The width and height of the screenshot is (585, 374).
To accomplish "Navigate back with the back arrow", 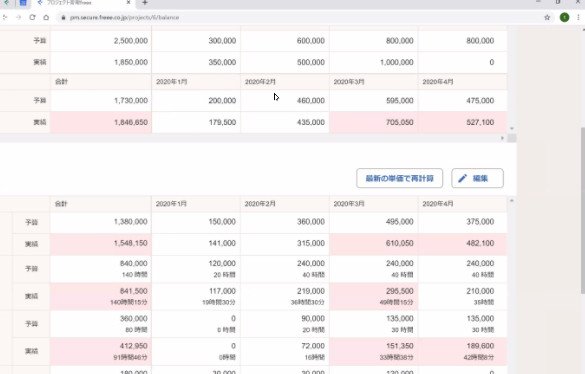I will coord(5,18).
